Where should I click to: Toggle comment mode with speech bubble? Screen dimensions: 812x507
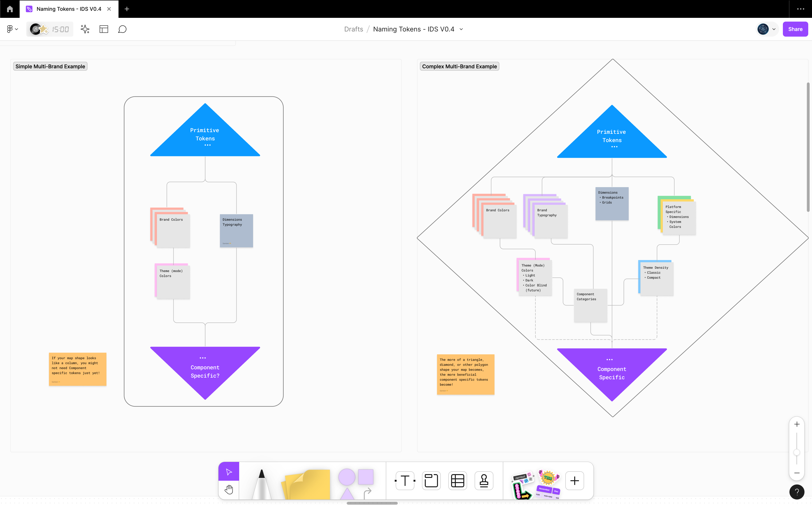click(x=122, y=29)
